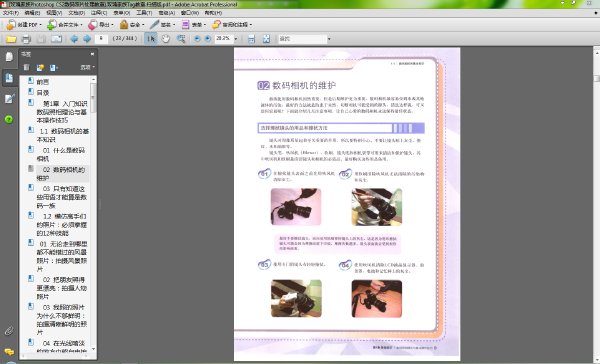Image resolution: width=600 pixels, height=364 pixels.
Task: Click the bookmarks list scroll-down arrow
Action: point(93,349)
